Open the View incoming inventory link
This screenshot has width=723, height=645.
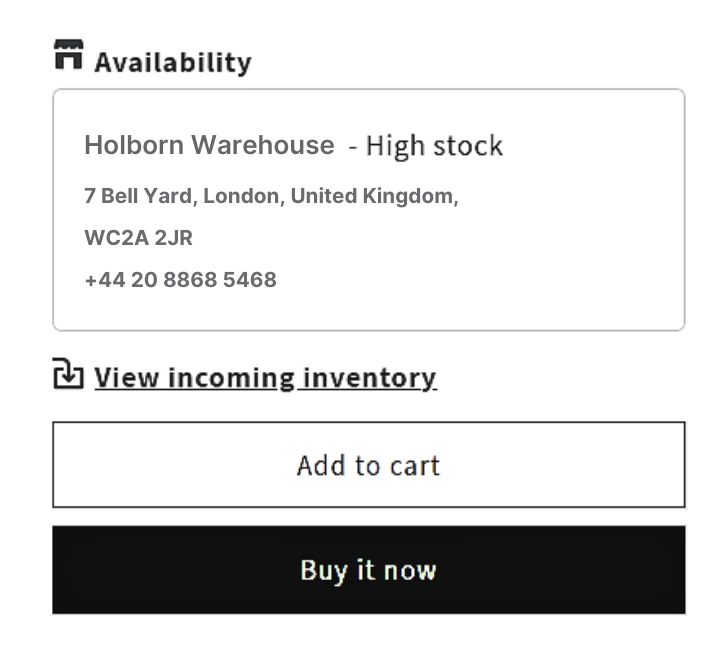pyautogui.click(x=265, y=378)
